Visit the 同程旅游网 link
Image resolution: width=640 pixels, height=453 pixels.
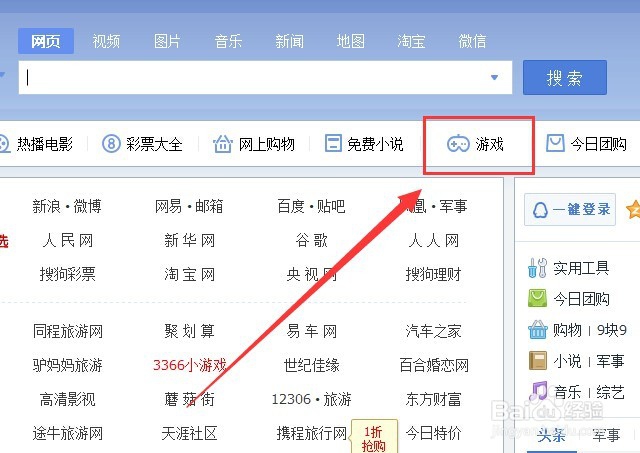click(x=68, y=331)
